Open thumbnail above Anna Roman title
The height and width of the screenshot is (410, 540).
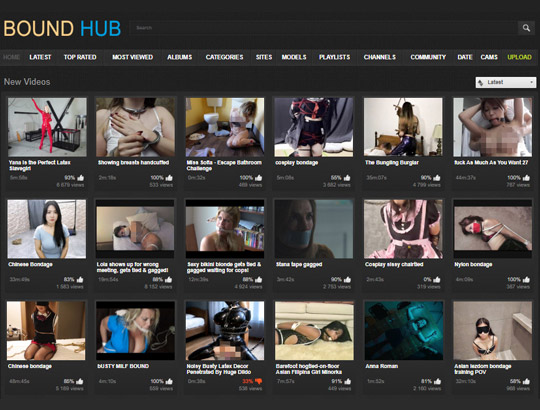point(404,331)
